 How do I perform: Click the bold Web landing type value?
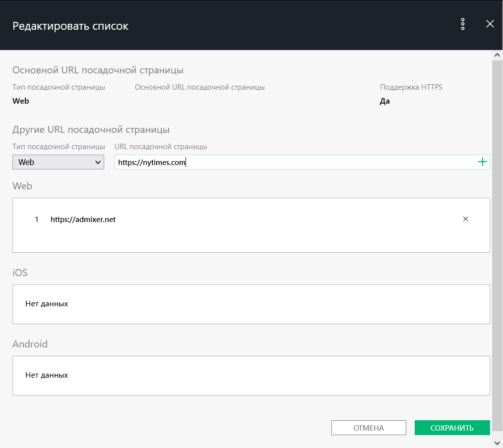tap(21, 101)
